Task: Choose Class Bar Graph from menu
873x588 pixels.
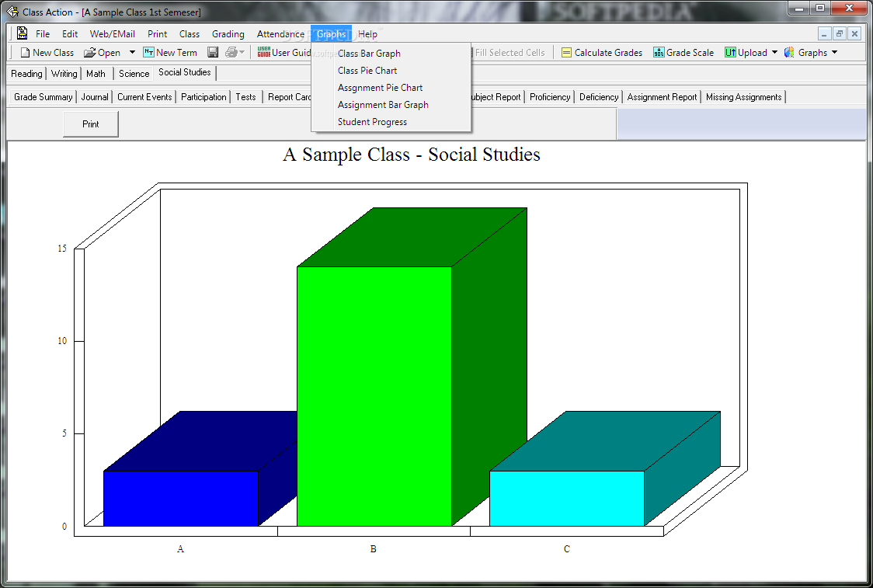Action: 391,54
